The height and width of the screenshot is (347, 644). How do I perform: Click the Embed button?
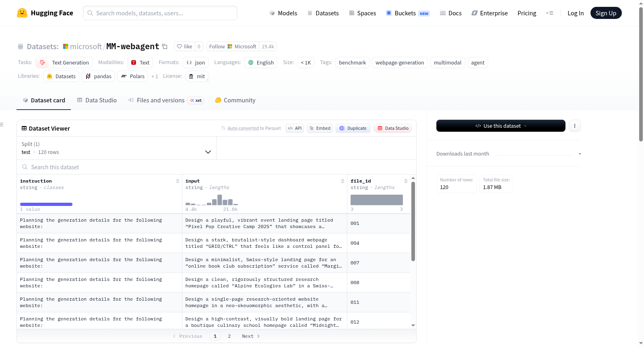click(320, 128)
